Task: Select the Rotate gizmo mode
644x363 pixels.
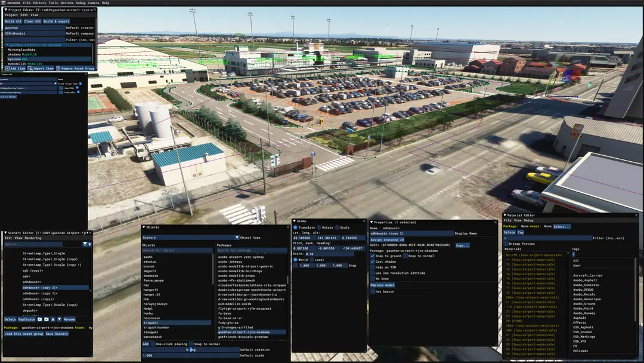Action: (x=318, y=227)
